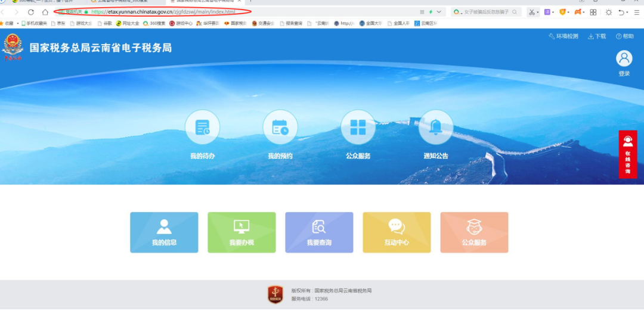The image size is (644, 333).
Task: Open the 我的待办 circular icon
Action: pos(203,127)
